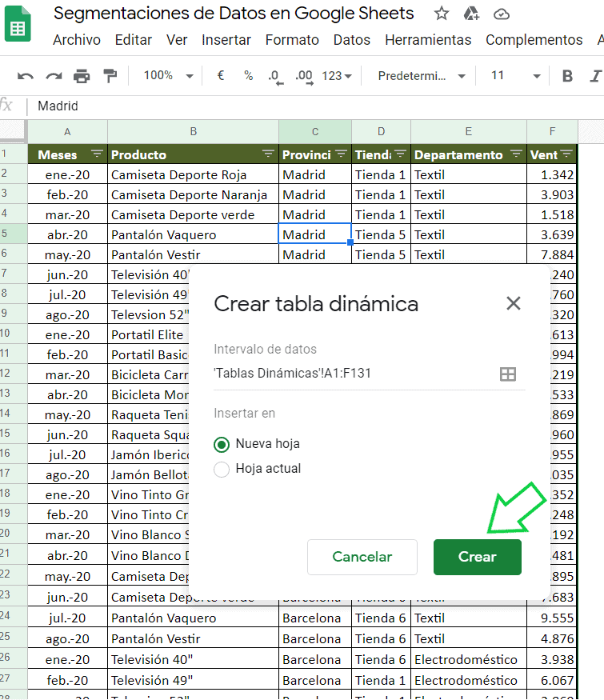
Task: Close the Crear tabla dinámica dialog
Action: pos(514,303)
